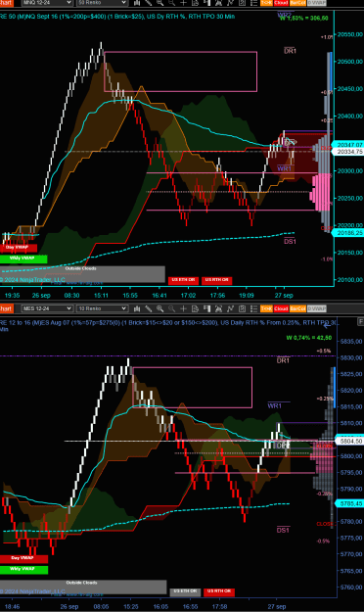Click the small F button on MES chart
Screen dimensions: 364x612
pos(360,321)
